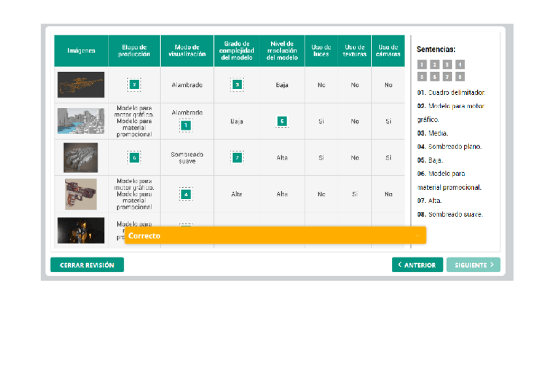Click gray sentence tile 5 under Sentencias
Screen dimensions: 555x392
(421, 77)
